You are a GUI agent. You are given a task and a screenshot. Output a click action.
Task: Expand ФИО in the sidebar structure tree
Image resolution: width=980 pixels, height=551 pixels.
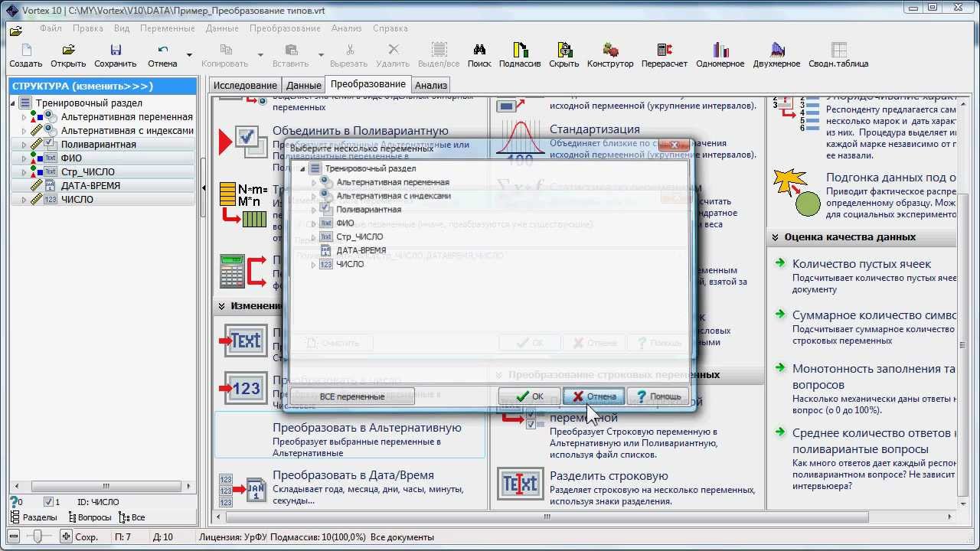click(x=24, y=158)
